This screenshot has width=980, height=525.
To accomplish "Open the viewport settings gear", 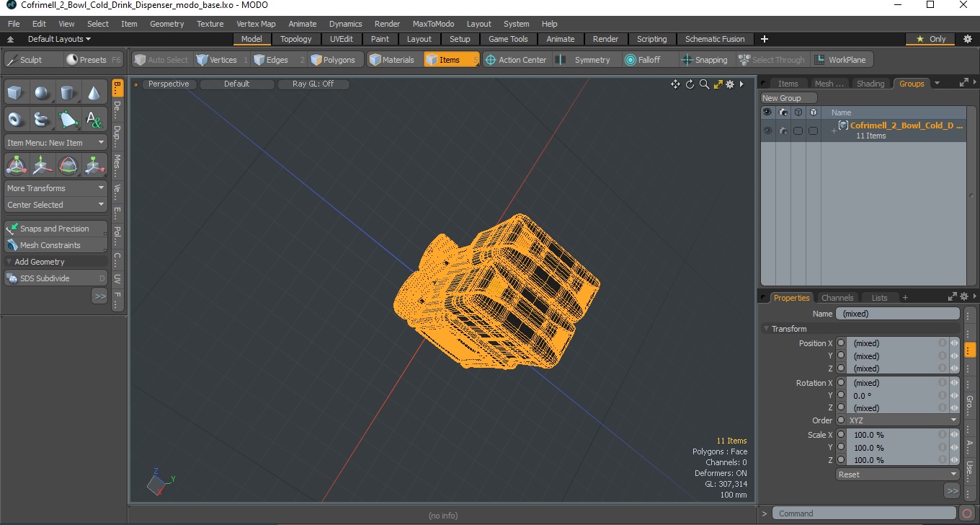I will [730, 84].
